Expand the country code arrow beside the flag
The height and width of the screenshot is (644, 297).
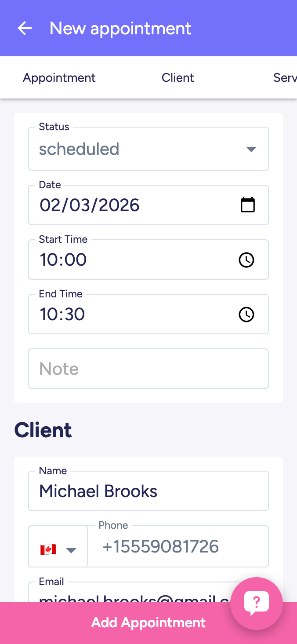tap(71, 550)
